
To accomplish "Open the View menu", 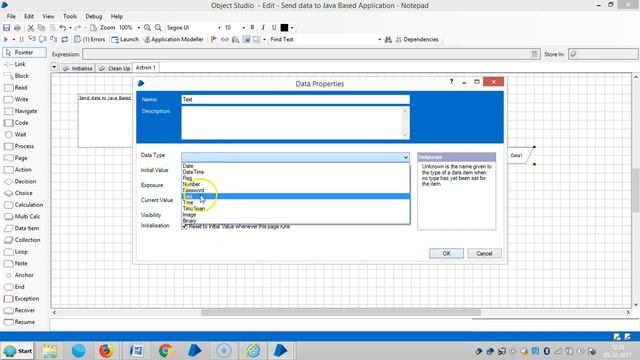I will tap(48, 16).
